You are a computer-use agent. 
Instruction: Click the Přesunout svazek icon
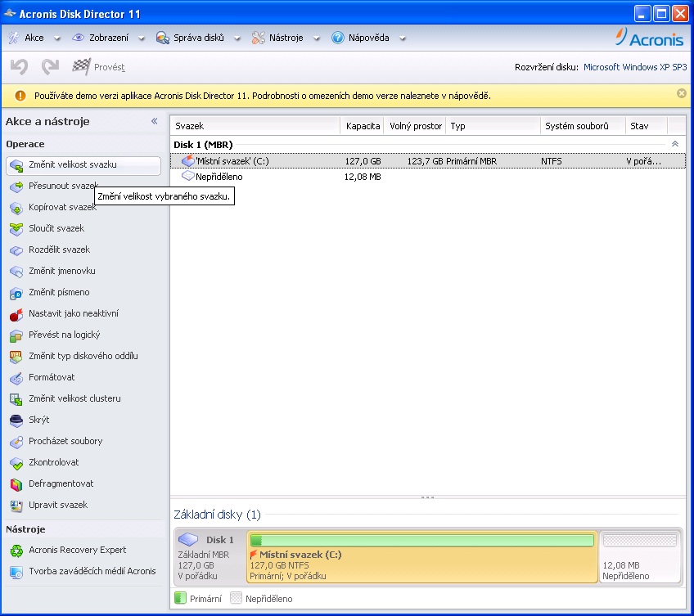(x=16, y=187)
